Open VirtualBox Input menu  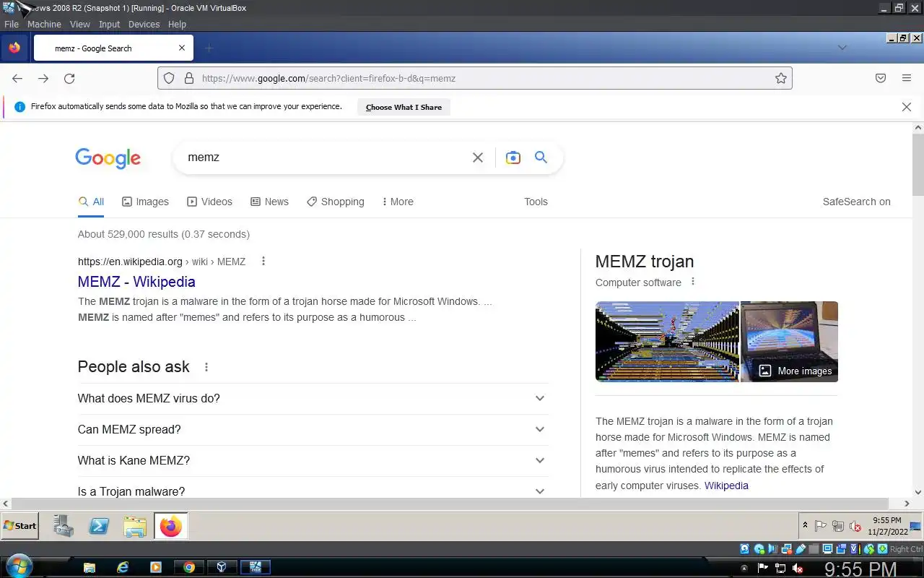110,24
